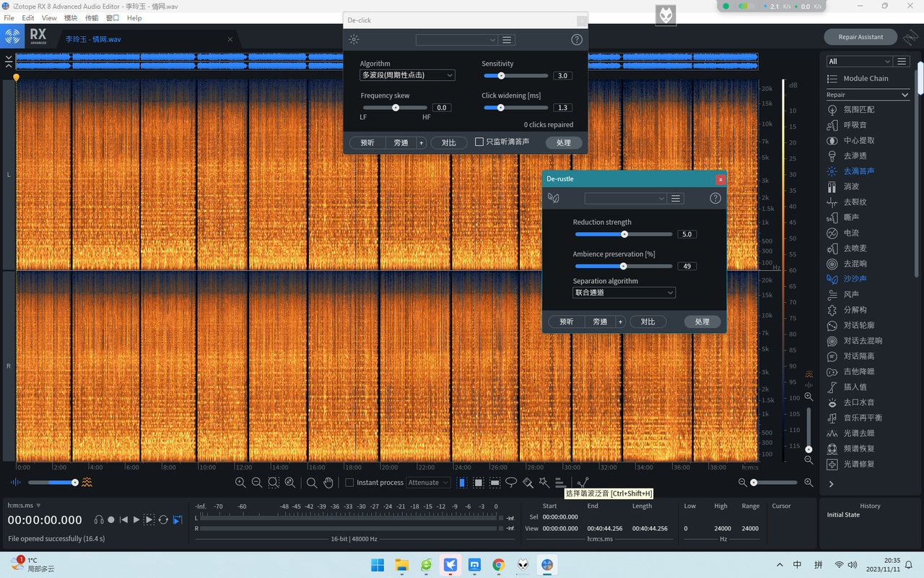This screenshot has height=578, width=924.
Task: Open the 呼吸音 breath control module
Action: (854, 125)
